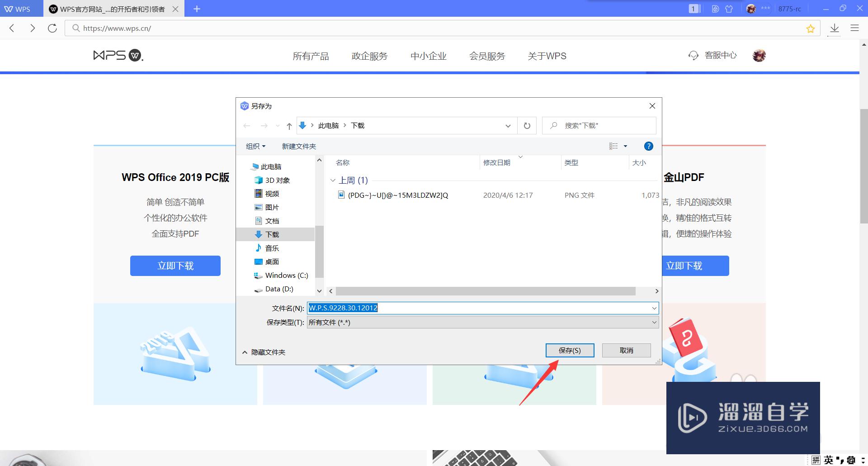Open the browser hamburger menu
This screenshot has width=868, height=466.
[x=854, y=28]
